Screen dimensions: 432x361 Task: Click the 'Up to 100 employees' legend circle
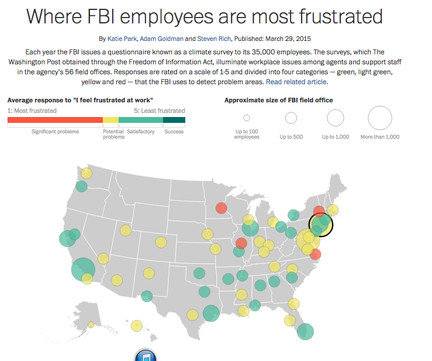[246, 118]
